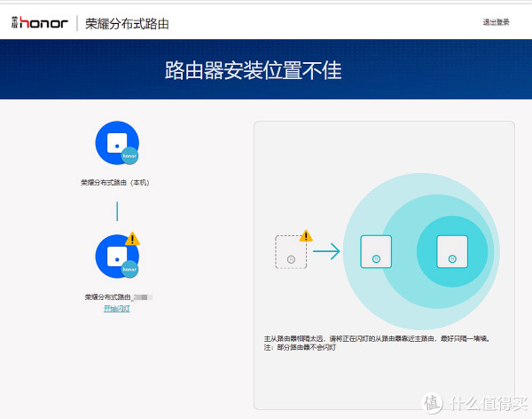This screenshot has width=532, height=419.
Task: Click yellow warning triangle on secondary router
Action: [x=132, y=239]
